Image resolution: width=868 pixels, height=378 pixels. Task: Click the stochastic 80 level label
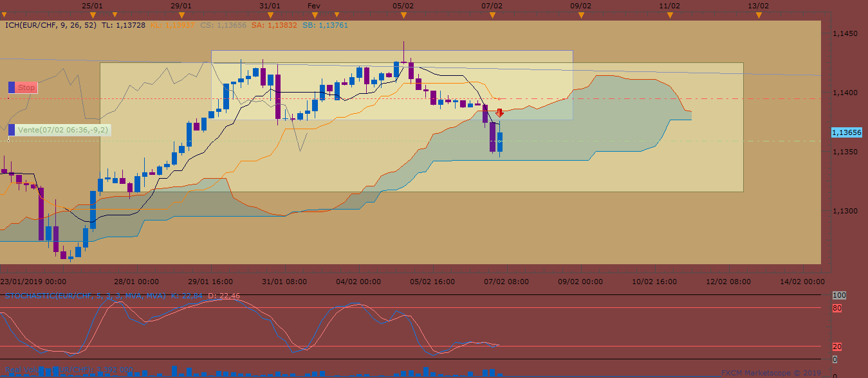click(837, 308)
